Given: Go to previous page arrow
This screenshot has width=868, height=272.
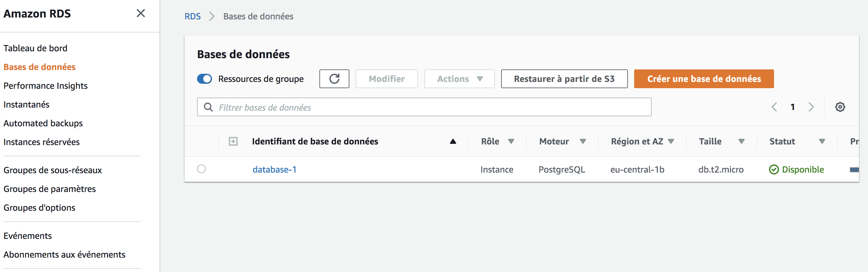Looking at the screenshot, I should [x=774, y=107].
